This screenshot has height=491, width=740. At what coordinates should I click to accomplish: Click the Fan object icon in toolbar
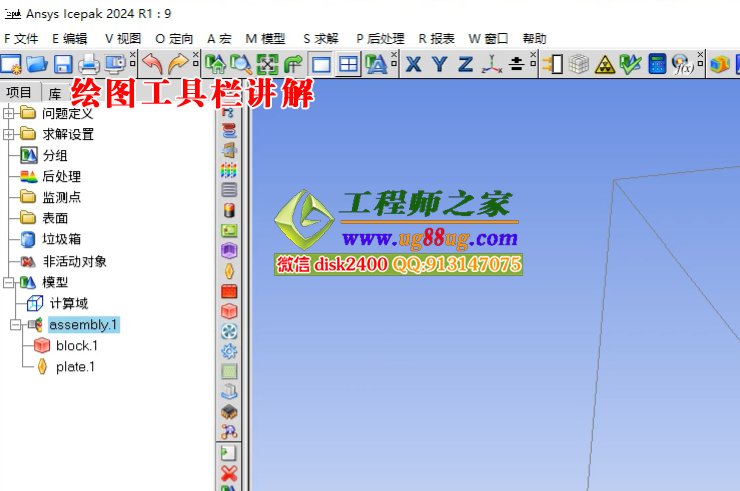point(229,331)
